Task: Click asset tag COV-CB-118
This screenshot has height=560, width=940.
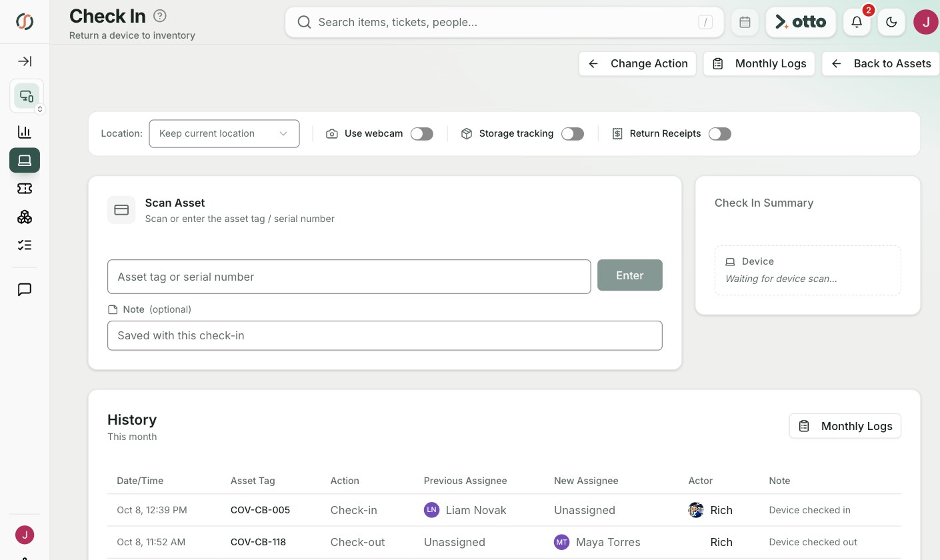Action: [x=258, y=542]
